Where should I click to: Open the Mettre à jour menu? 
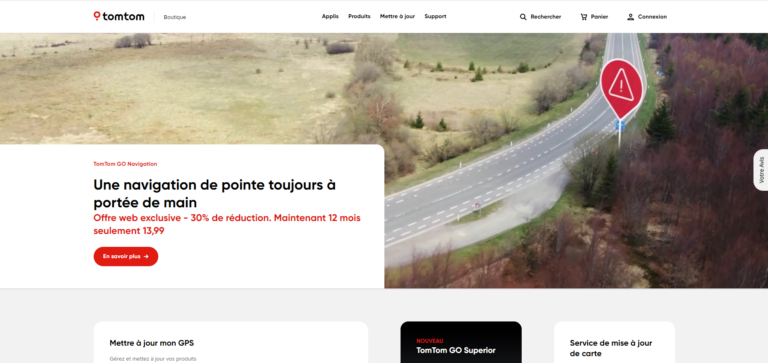pos(397,16)
